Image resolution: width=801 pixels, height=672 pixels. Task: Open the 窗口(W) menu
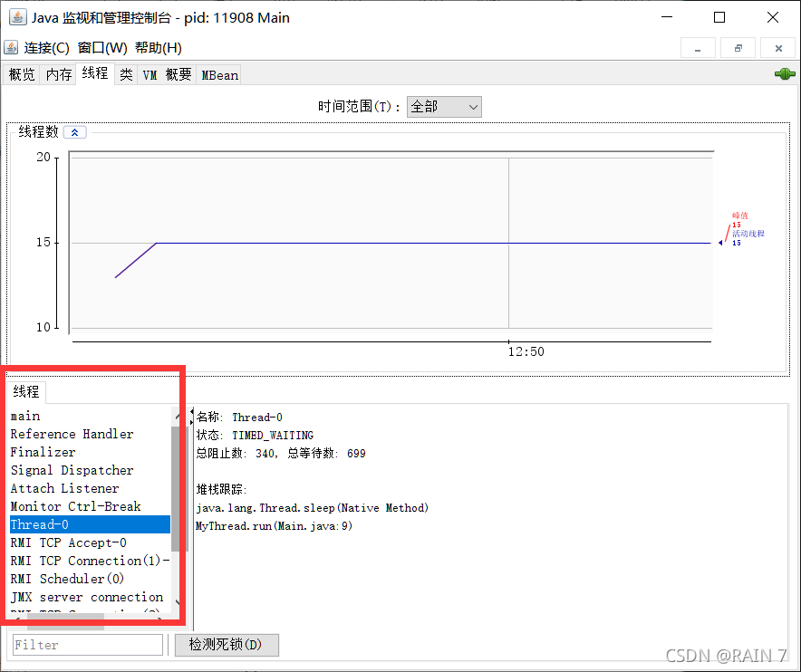(x=102, y=47)
